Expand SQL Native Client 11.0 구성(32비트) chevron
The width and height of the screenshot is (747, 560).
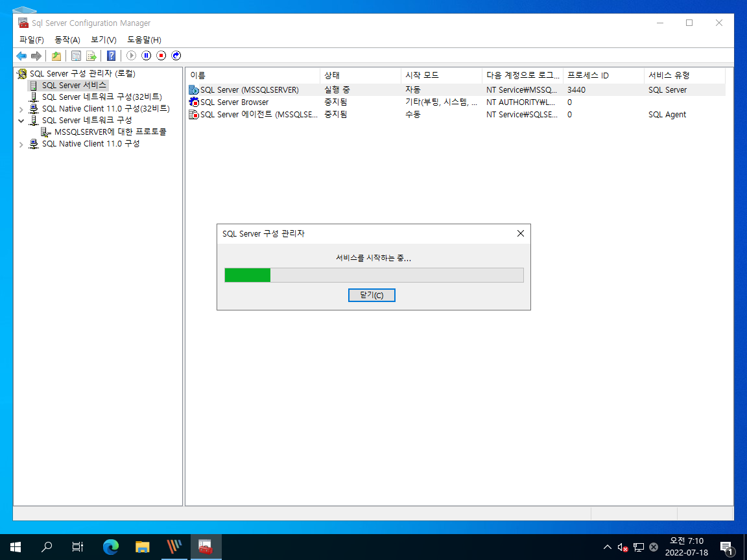click(21, 109)
